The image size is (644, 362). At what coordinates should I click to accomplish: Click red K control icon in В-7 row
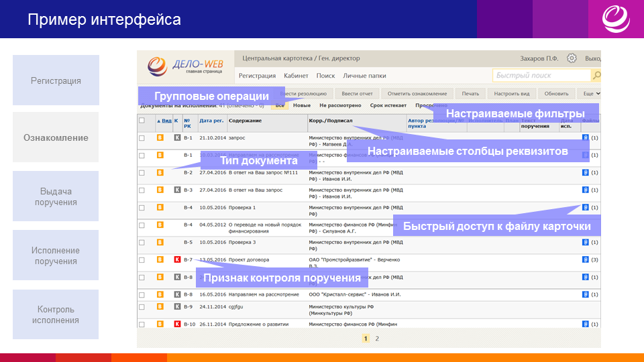pos(177,259)
